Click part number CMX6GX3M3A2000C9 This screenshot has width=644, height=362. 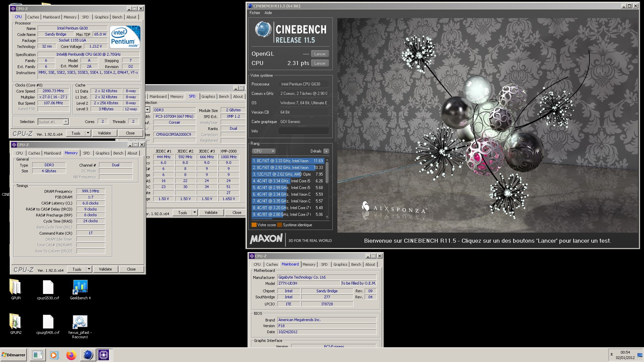pos(174,134)
